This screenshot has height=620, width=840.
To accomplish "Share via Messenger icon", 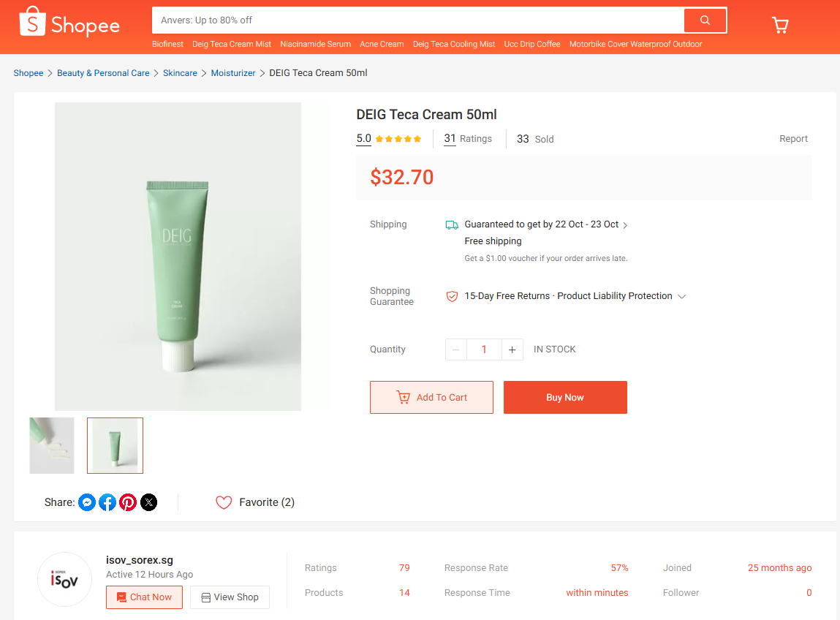I will [x=87, y=502].
